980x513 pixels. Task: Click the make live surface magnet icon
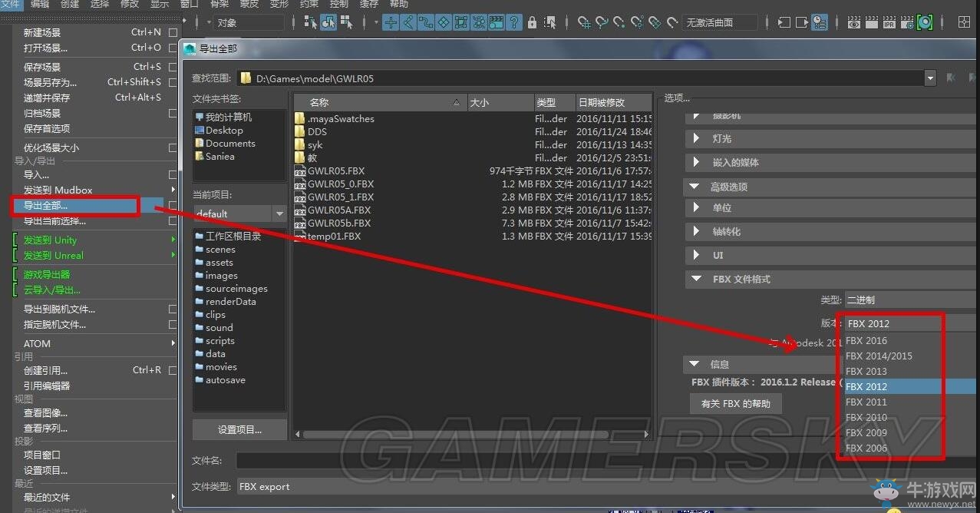click(672, 22)
